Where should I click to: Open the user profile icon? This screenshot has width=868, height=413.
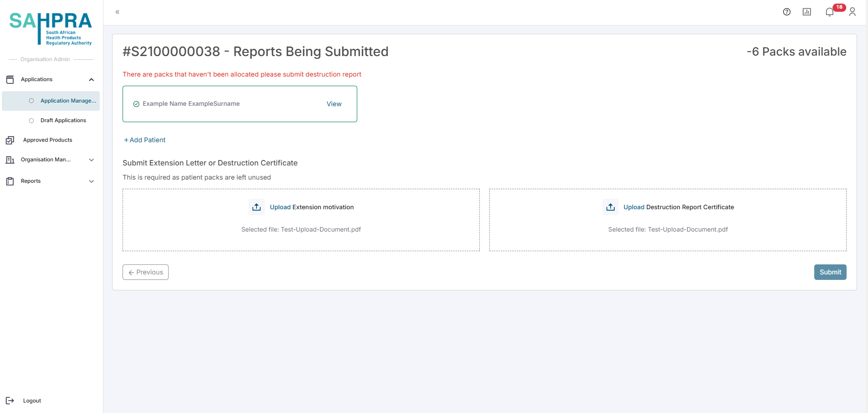pyautogui.click(x=852, y=12)
